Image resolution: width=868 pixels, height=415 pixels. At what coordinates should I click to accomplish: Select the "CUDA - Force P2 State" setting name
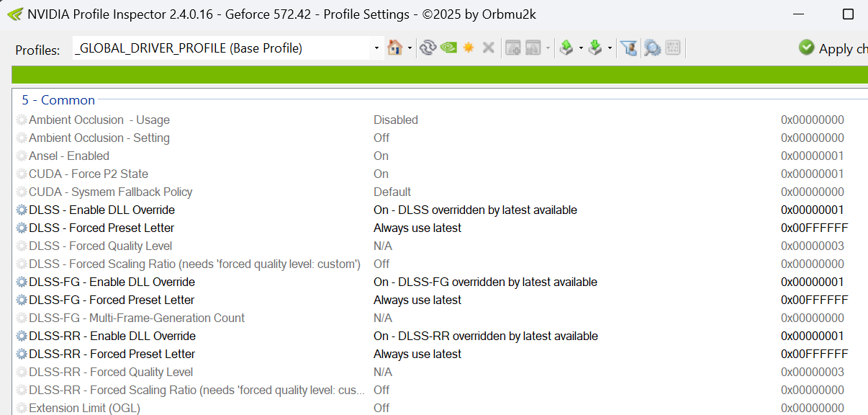[x=89, y=174]
